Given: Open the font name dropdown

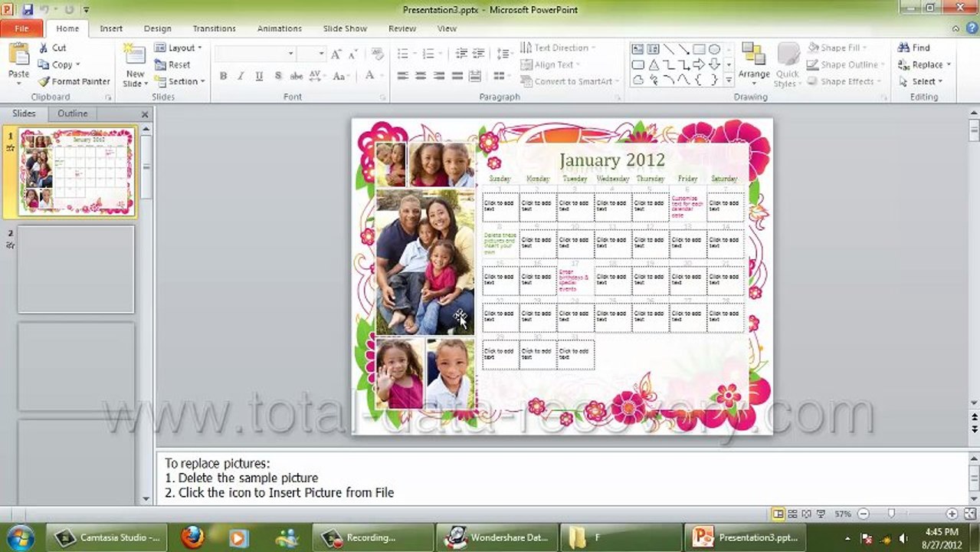Looking at the screenshot, I should (290, 54).
